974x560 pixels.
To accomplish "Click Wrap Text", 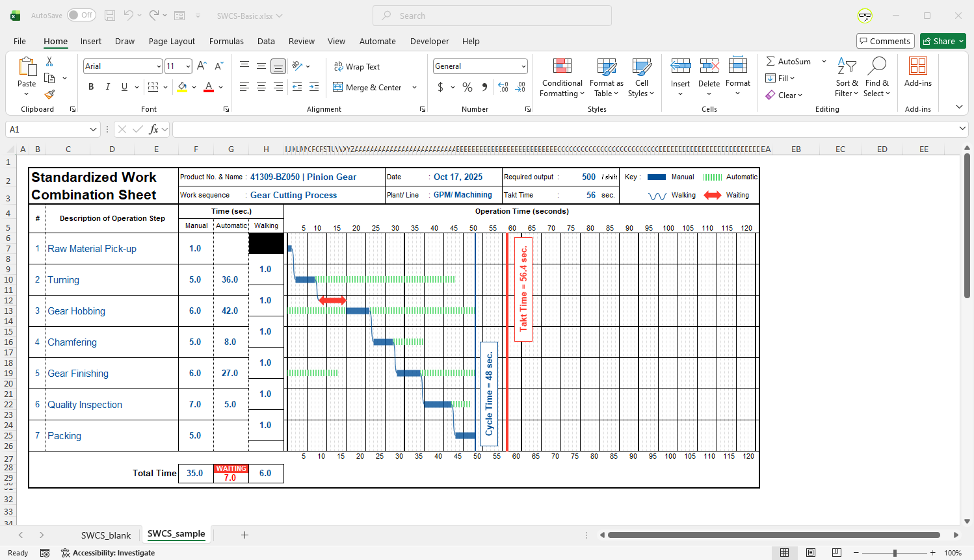I will click(x=357, y=66).
